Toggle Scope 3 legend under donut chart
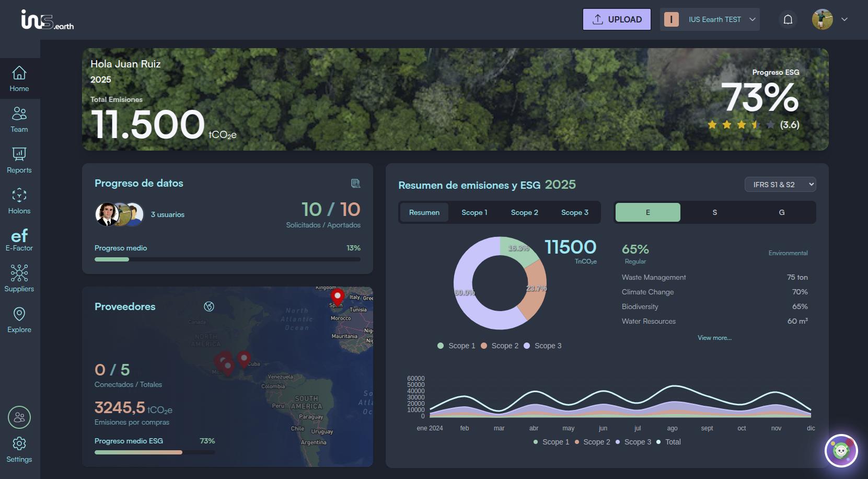868x479 pixels. pyautogui.click(x=542, y=346)
